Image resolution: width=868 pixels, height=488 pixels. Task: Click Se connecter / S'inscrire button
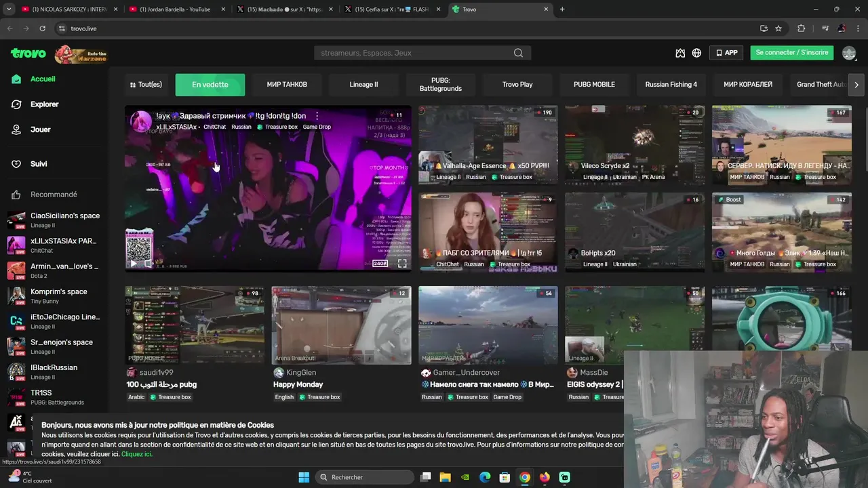(792, 53)
